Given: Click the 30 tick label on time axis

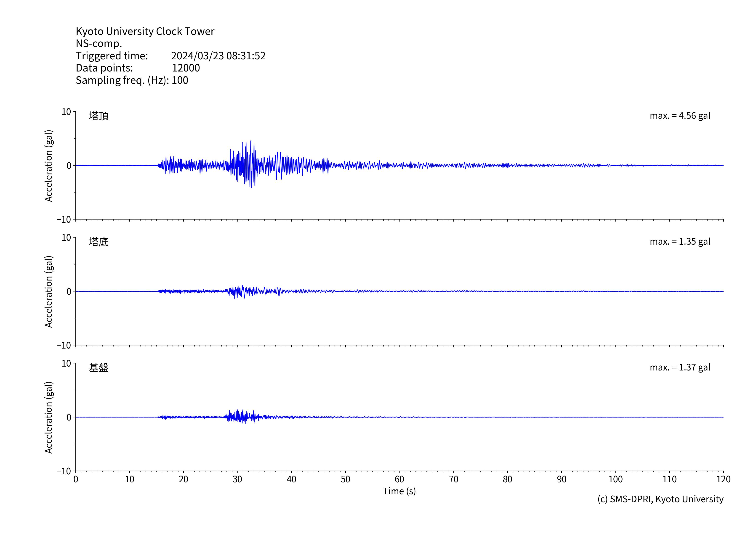Looking at the screenshot, I should pos(237,479).
